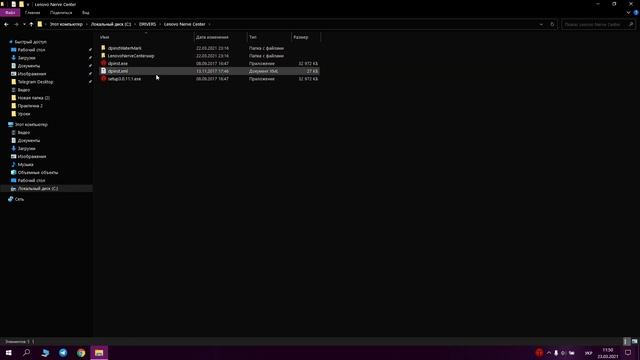
Task: Refresh the current folder
Action: [x=552, y=24]
